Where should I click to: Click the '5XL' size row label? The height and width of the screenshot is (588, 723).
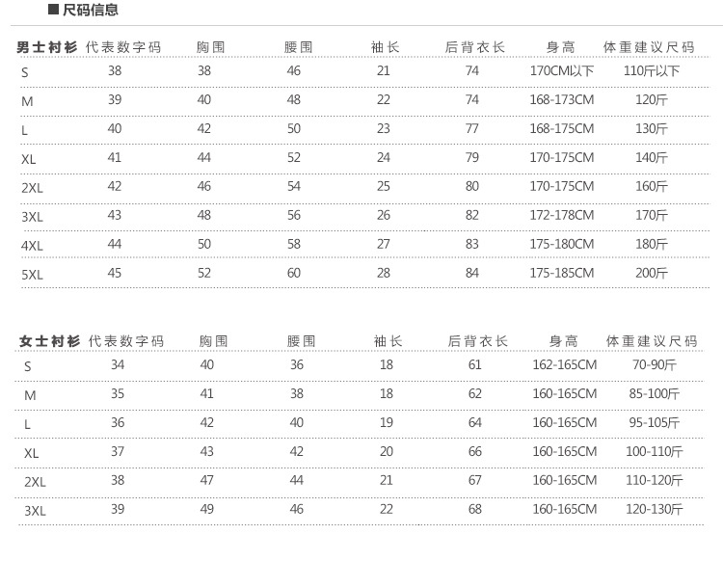point(32,275)
